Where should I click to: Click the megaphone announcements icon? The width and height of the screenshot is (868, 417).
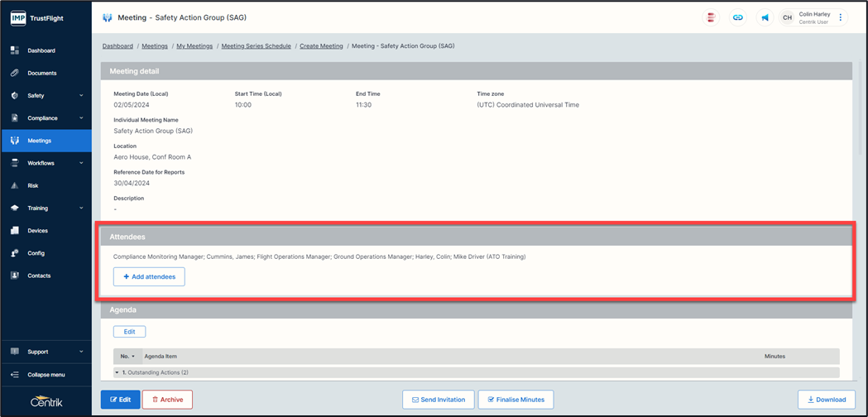pyautogui.click(x=765, y=17)
